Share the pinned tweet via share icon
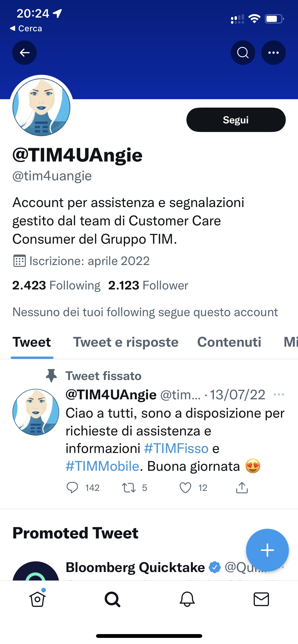The height and width of the screenshot is (644, 298). click(x=242, y=487)
